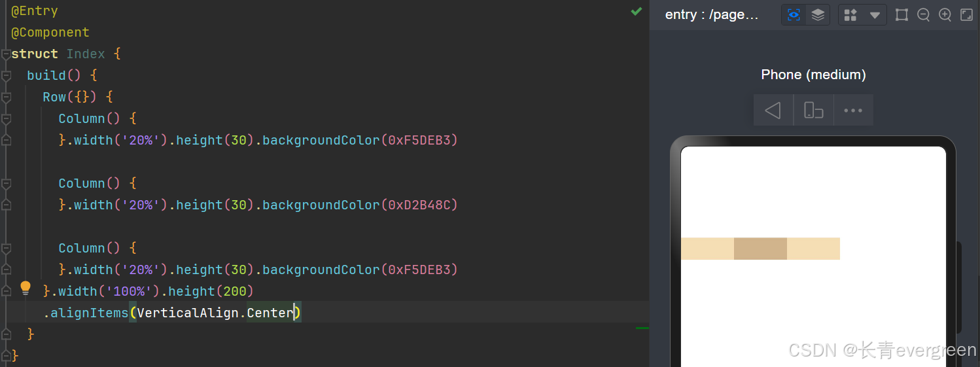Expand the device profile dropdown arrow
980x367 pixels.
(x=875, y=14)
